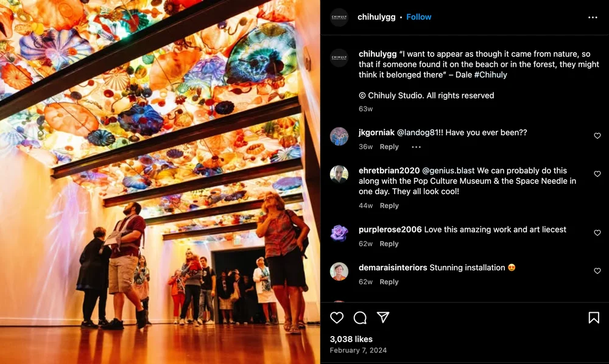Open chihulygg profile picture in header

tap(339, 17)
